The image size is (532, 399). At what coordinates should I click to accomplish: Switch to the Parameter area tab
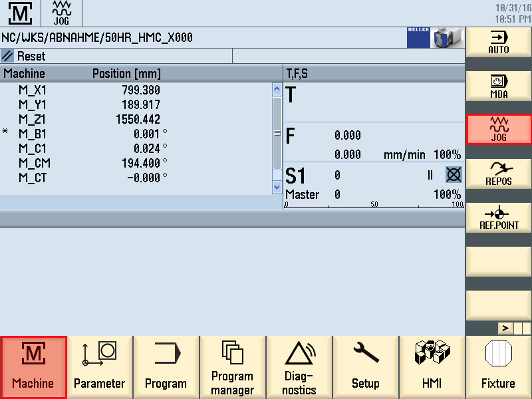(100, 366)
